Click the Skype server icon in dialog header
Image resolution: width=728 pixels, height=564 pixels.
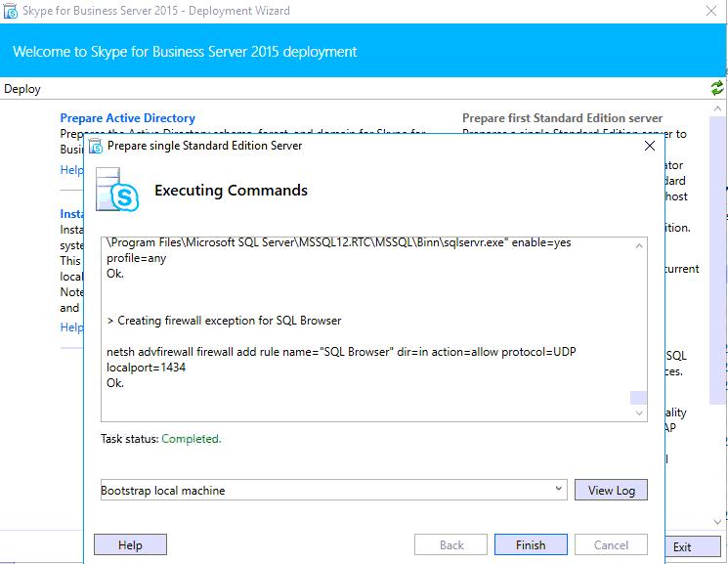coord(117,190)
